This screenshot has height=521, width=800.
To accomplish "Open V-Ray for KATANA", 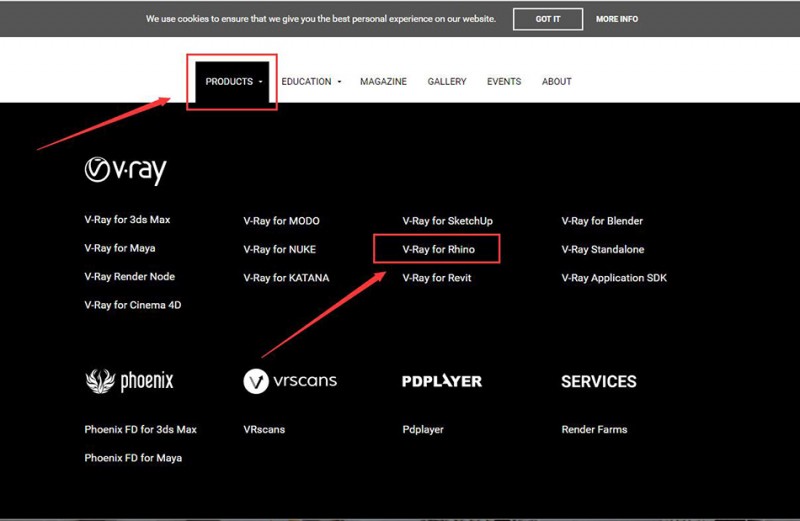I will pyautogui.click(x=286, y=278).
